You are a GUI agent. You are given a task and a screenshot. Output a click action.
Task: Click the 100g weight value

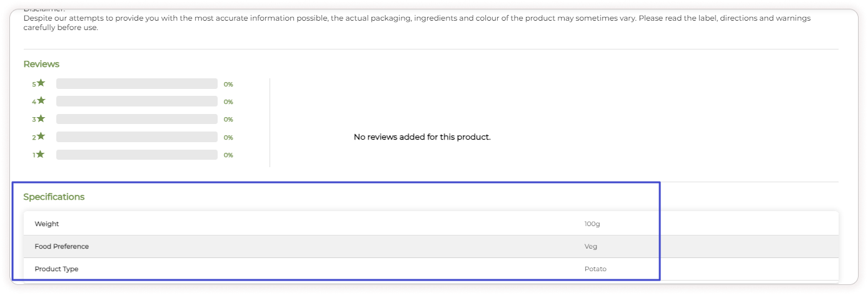click(592, 224)
